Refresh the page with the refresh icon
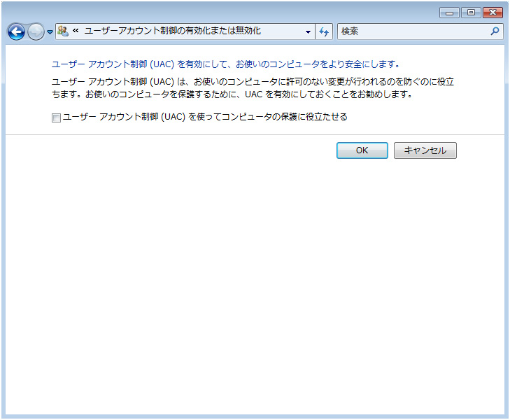Image resolution: width=510 pixels, height=420 pixels. tap(324, 31)
